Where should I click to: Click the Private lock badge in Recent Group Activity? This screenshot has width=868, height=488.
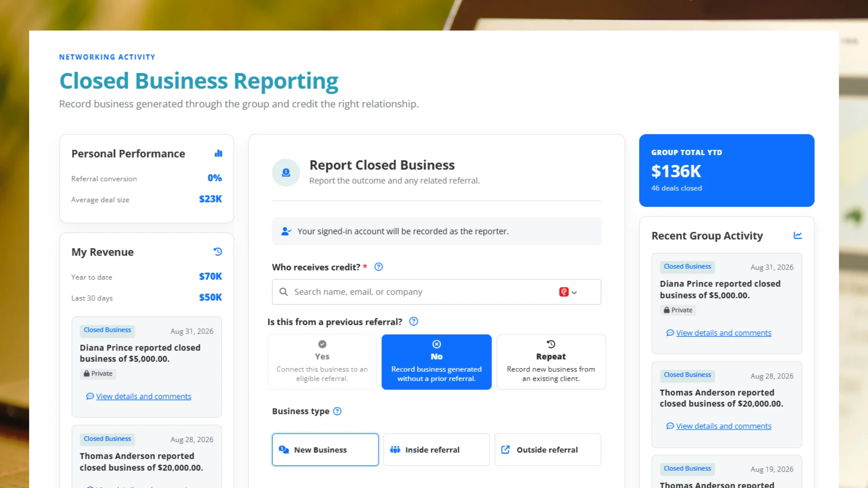pos(678,310)
